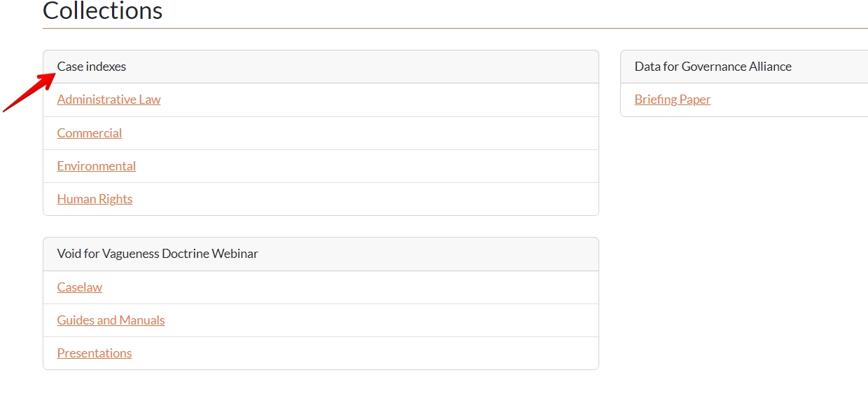Open the Briefing Paper link
The image size is (868, 396).
tap(672, 100)
